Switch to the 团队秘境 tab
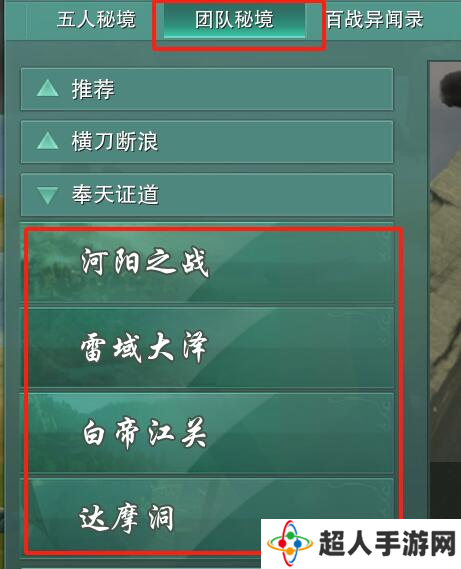Image resolution: width=461 pixels, height=569 pixels. point(234,20)
